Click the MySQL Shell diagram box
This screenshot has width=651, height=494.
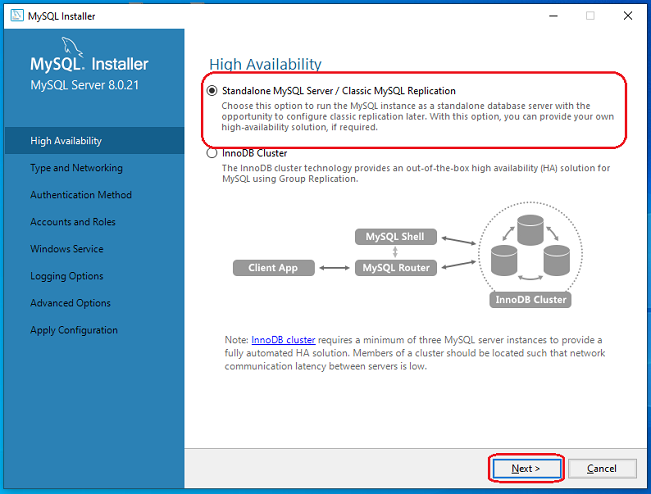(x=396, y=237)
